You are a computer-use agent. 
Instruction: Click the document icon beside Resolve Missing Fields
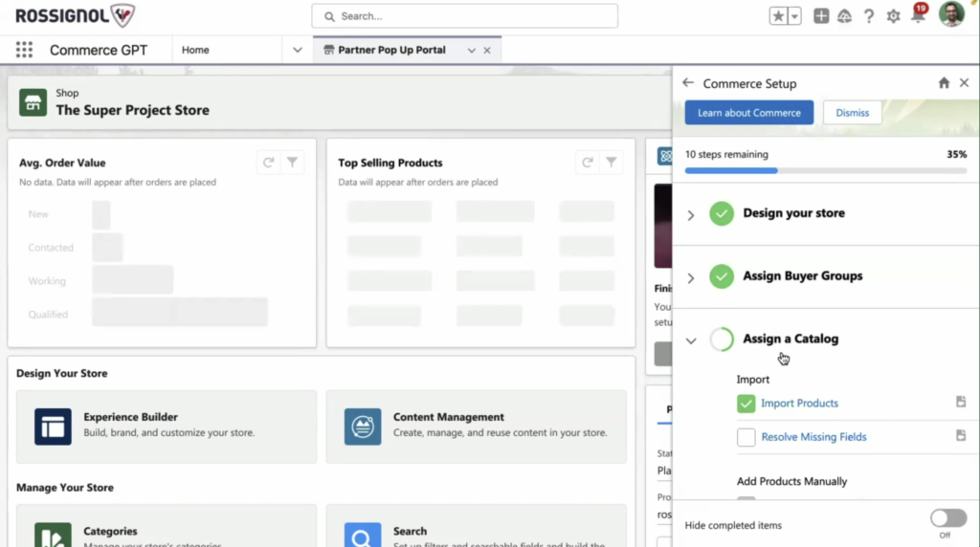[961, 435]
